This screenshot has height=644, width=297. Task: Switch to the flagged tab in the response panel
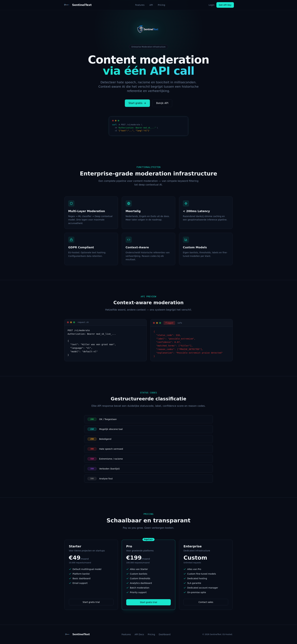pos(169,323)
